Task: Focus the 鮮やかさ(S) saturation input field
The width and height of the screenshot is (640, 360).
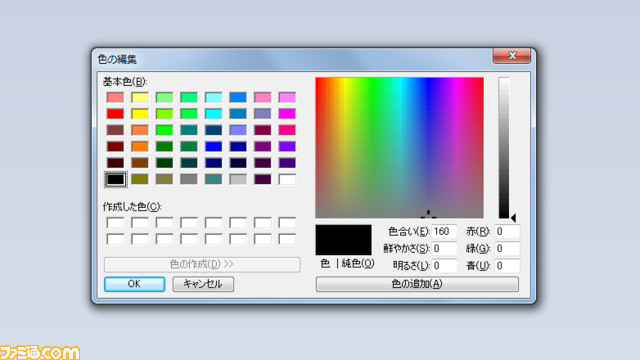Action: 444,249
